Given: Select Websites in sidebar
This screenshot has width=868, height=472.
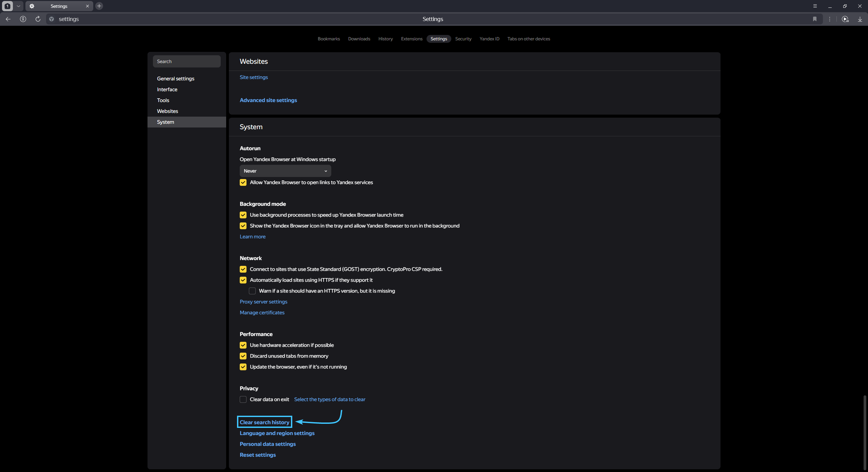Looking at the screenshot, I should point(186,111).
